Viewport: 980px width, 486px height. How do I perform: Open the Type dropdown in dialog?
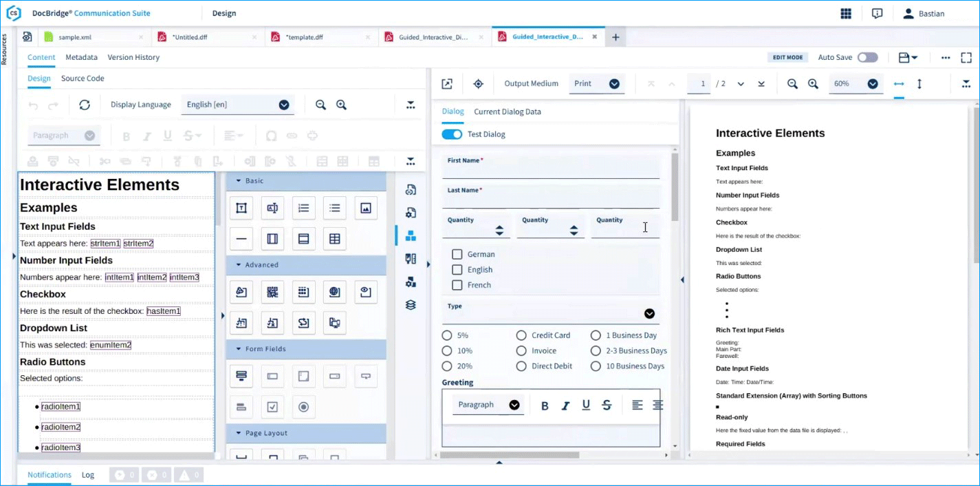551,312
